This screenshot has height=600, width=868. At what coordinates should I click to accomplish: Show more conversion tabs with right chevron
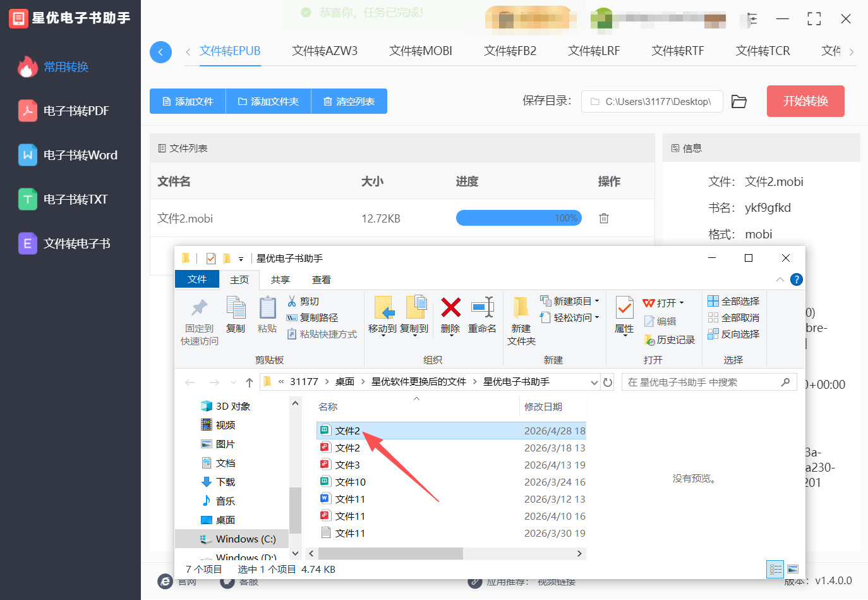tap(852, 52)
